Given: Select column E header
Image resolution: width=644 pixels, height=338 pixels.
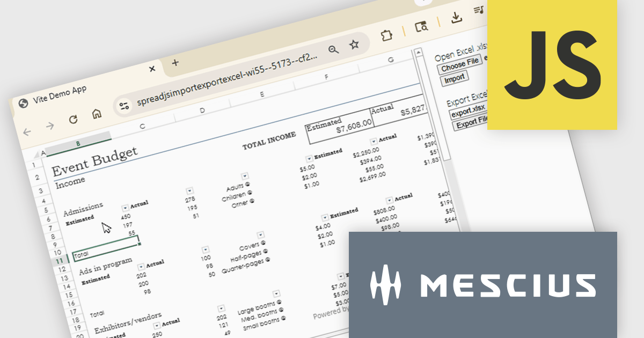Looking at the screenshot, I should (262, 94).
